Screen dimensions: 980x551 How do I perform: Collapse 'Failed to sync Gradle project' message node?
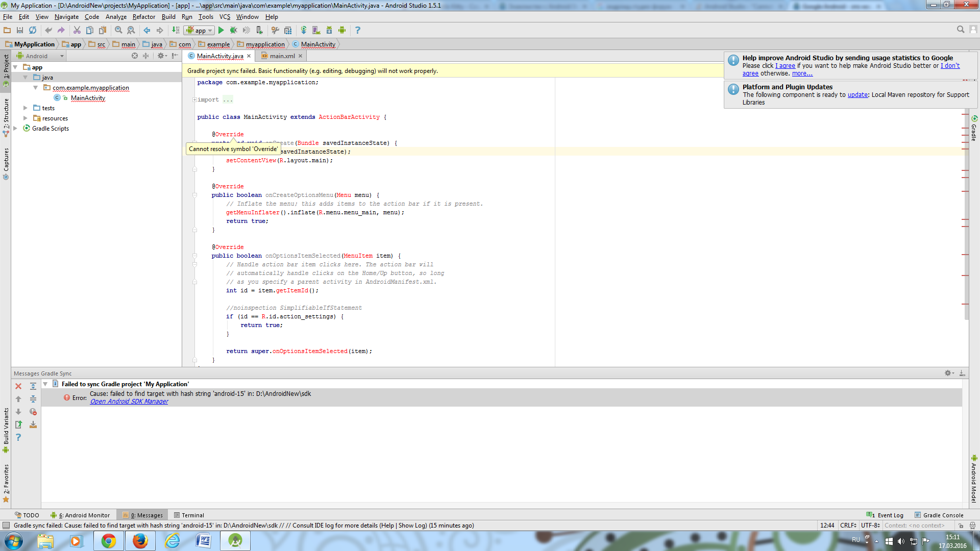point(45,384)
